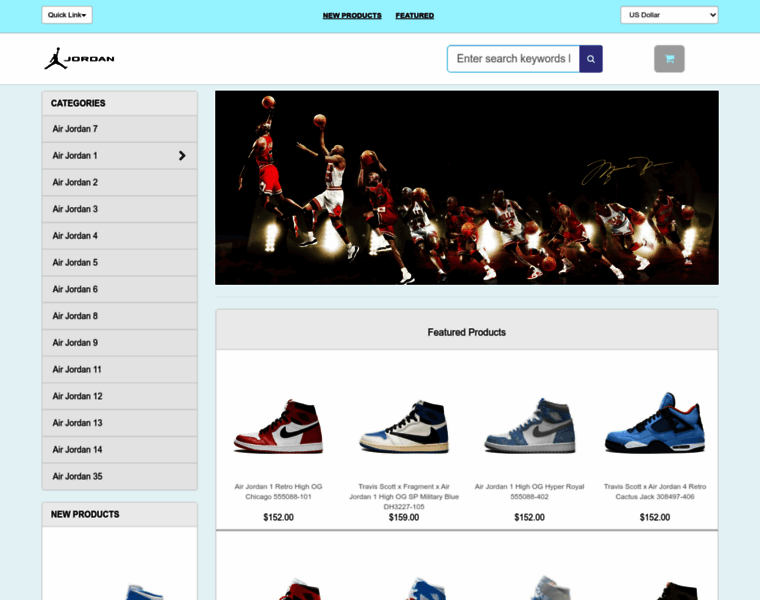The width and height of the screenshot is (760, 600).
Task: Go to FEATURED top link
Action: tap(414, 16)
